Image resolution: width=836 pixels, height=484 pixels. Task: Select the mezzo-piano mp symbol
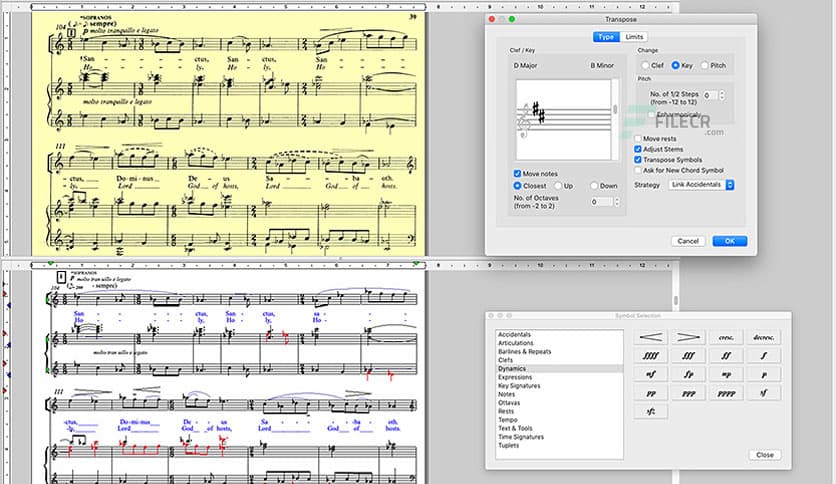[726, 374]
